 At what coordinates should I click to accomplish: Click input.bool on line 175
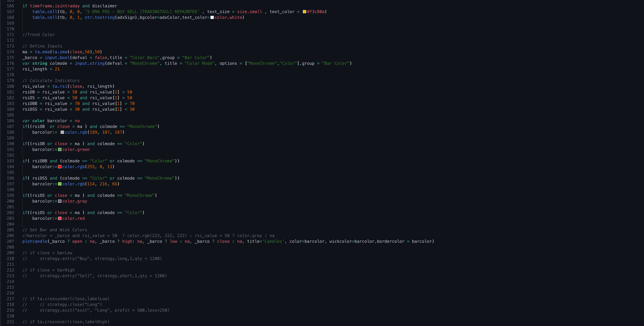[57, 58]
